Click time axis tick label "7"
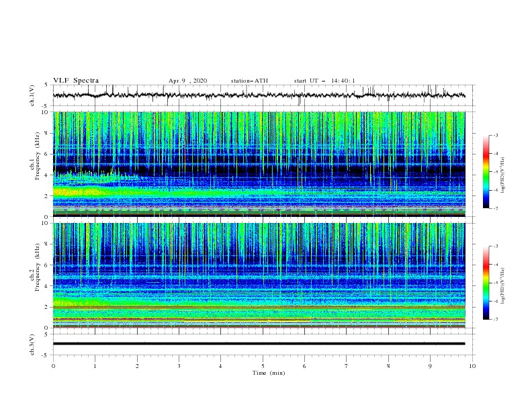Screen dimensions: 532x411 coord(347,366)
